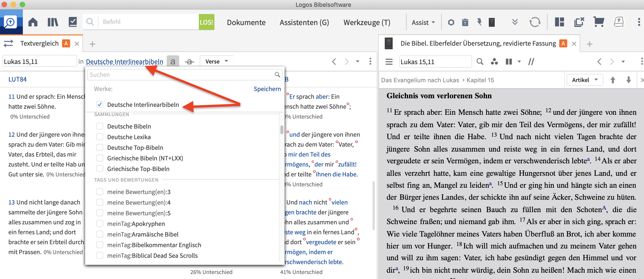Open the Assistenten (G) menu
This screenshot has height=279, width=644.
[x=304, y=23]
